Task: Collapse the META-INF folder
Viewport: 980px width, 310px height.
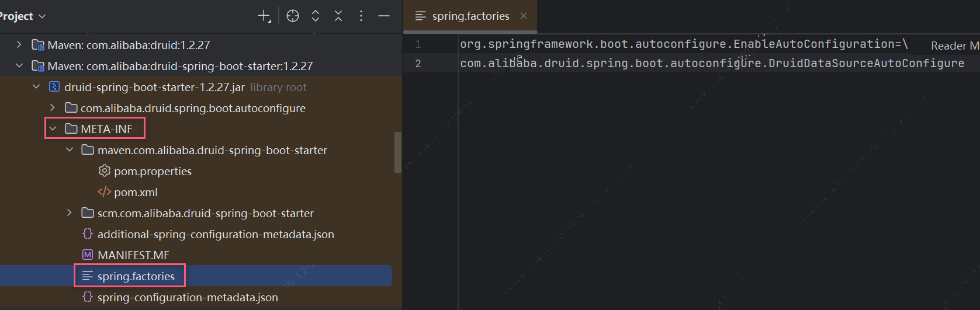Action: [x=53, y=128]
